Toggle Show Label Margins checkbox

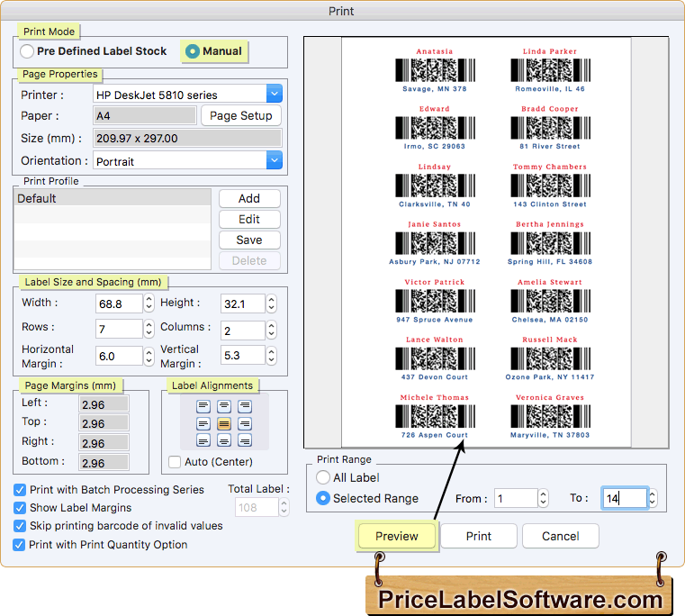pyautogui.click(x=19, y=508)
